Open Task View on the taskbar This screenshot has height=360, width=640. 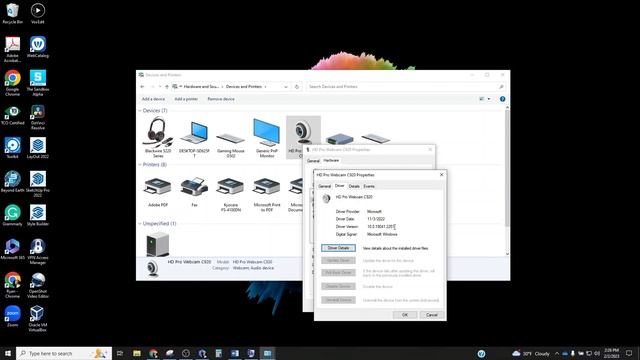coord(120,353)
